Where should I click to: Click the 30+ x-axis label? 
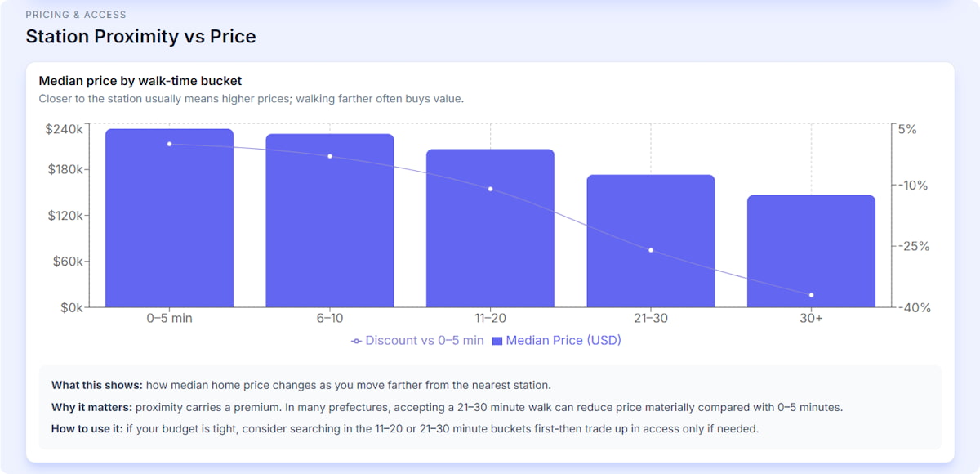[811, 319]
